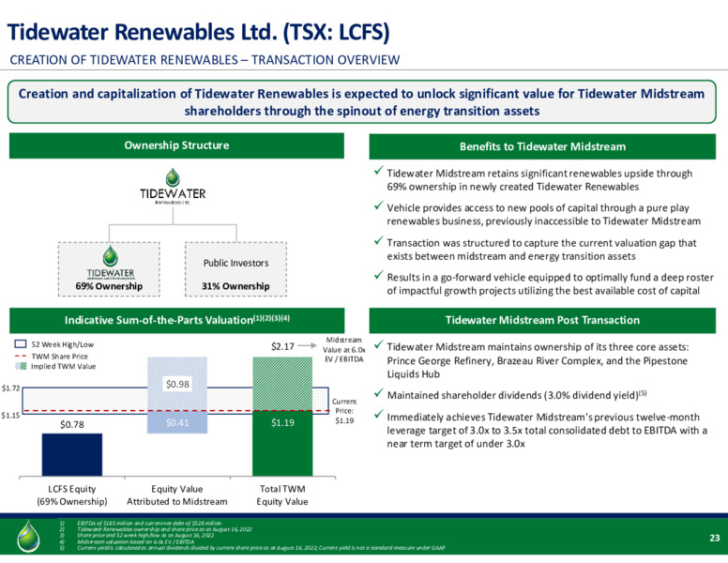Click the '69% Ownership' label

click(109, 286)
